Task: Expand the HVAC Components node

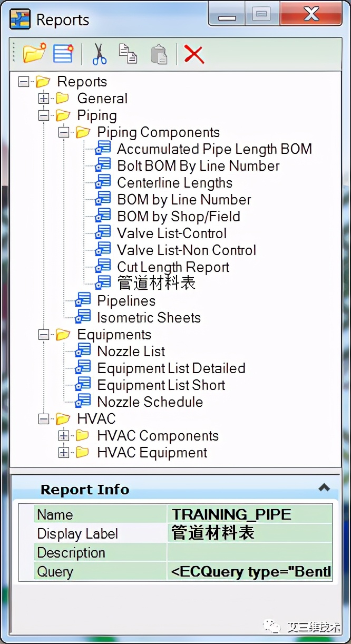Action: tap(64, 436)
